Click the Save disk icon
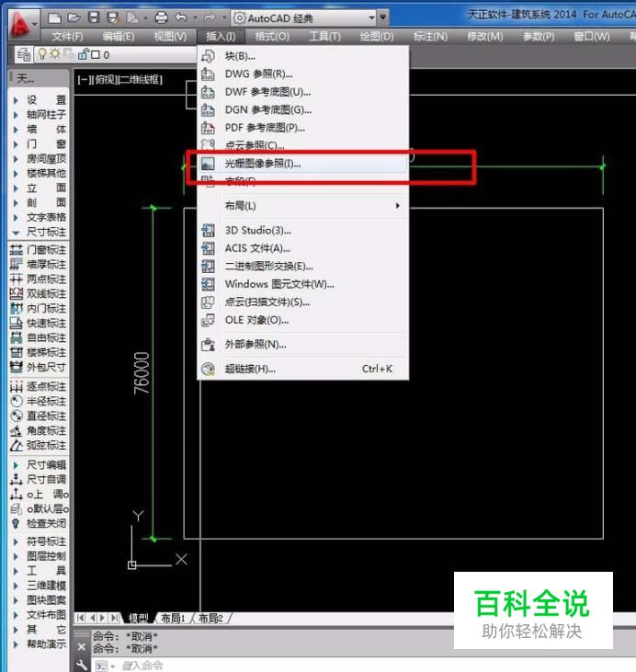This screenshot has height=672, width=636. (x=94, y=17)
